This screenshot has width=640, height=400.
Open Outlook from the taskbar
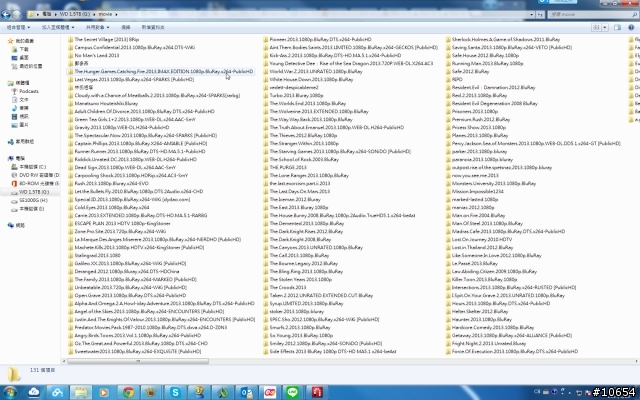tap(246, 392)
